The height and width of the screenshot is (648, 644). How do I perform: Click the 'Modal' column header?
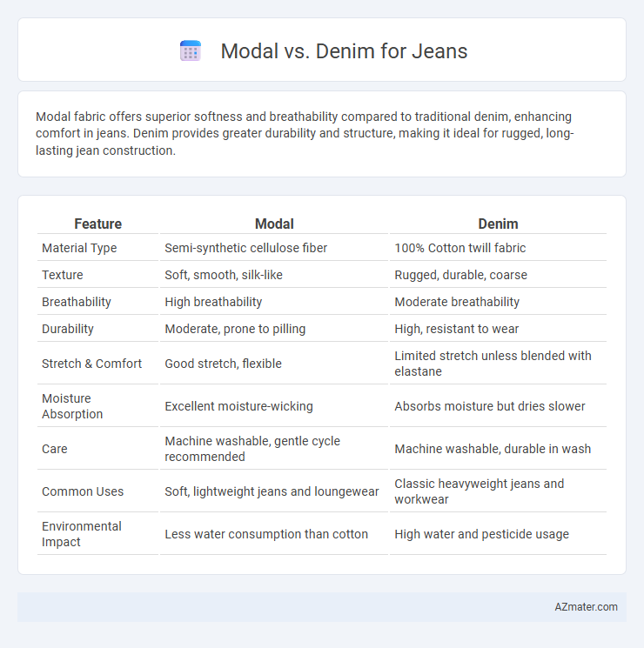point(274,224)
